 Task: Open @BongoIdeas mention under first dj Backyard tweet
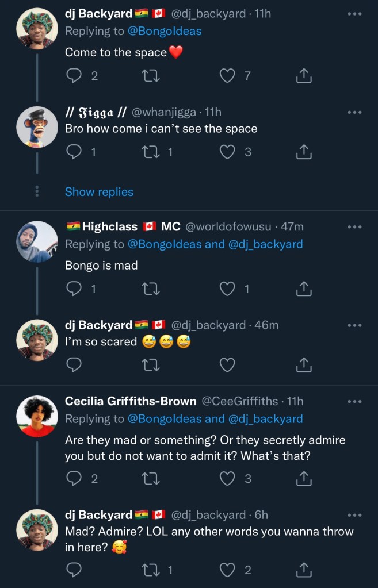click(165, 31)
